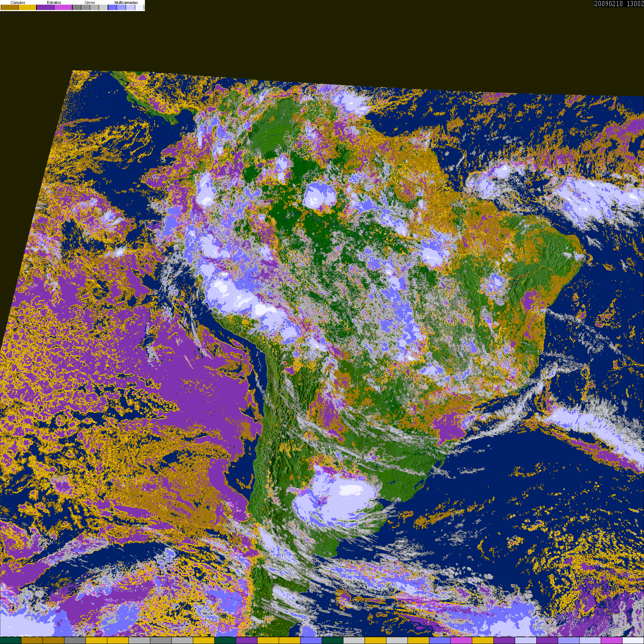Click the yellow Cúmulos legend swatch
This screenshot has height=644, width=644.
[27, 7]
